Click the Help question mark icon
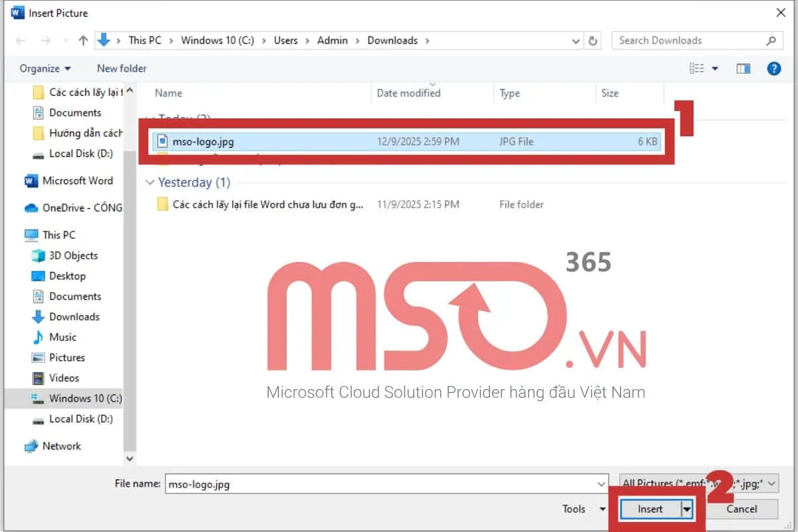The height and width of the screenshot is (532, 798). tap(773, 68)
